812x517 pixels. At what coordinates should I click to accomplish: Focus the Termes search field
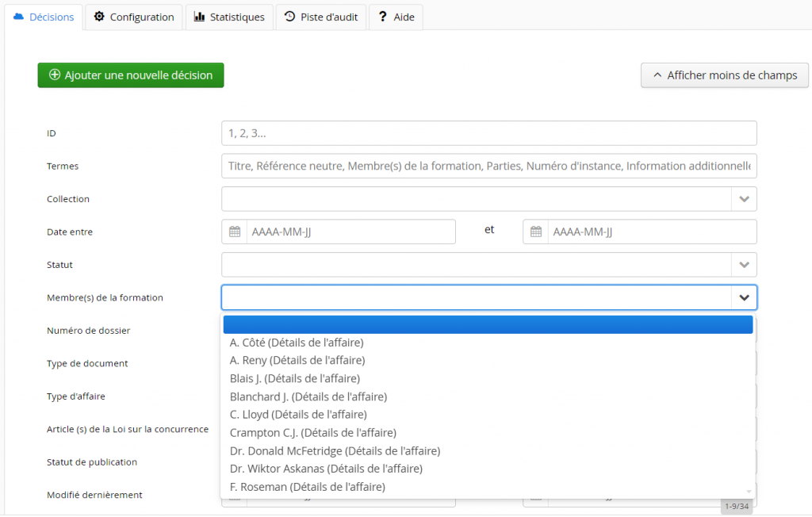(488, 167)
